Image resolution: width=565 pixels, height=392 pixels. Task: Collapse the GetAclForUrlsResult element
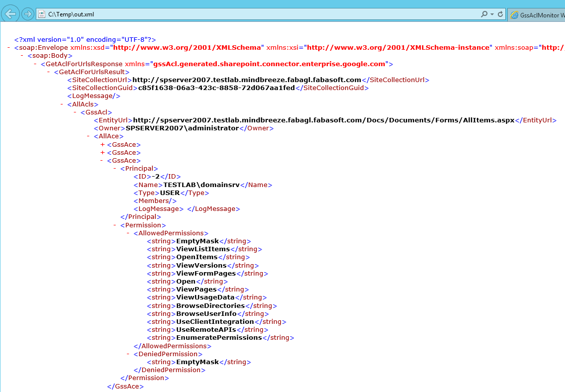pos(49,72)
